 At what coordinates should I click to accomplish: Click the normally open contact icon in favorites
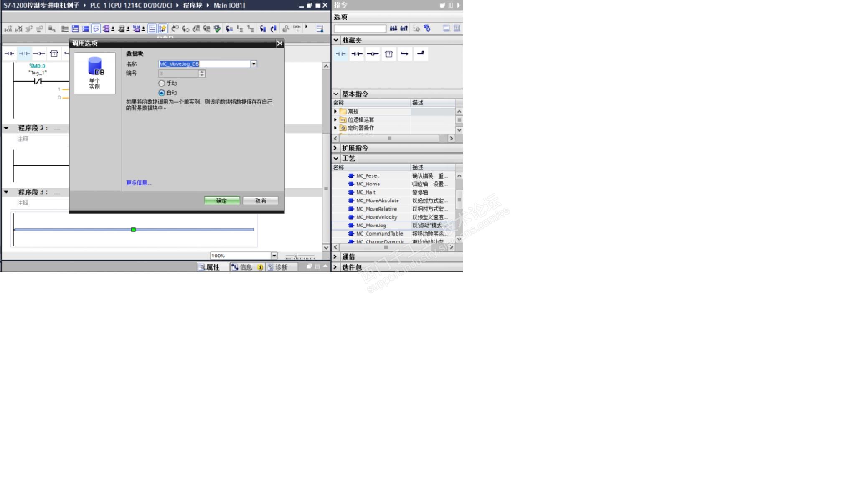[340, 54]
